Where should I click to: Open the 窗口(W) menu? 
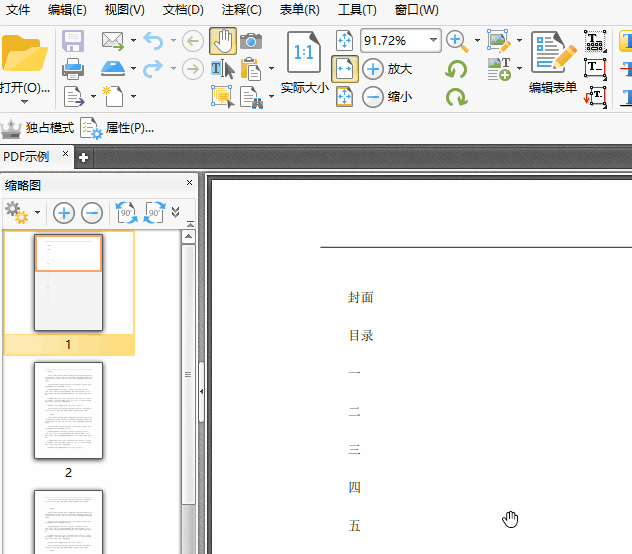[x=416, y=9]
